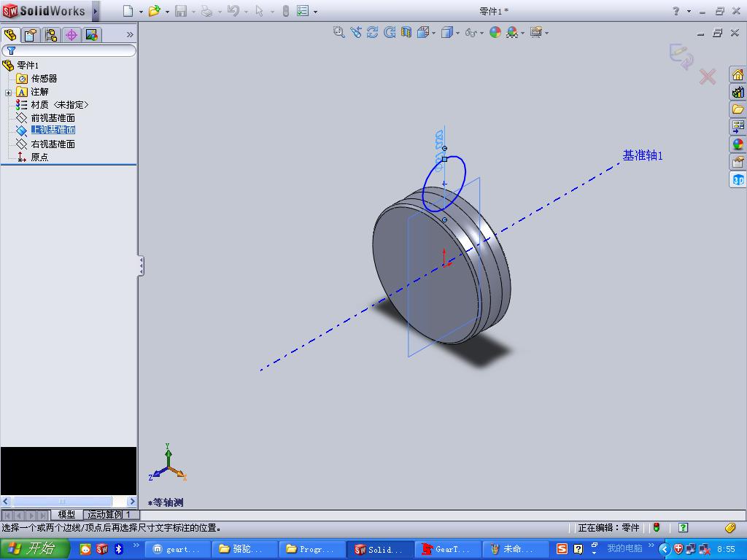Click the Section View icon

coord(406,32)
